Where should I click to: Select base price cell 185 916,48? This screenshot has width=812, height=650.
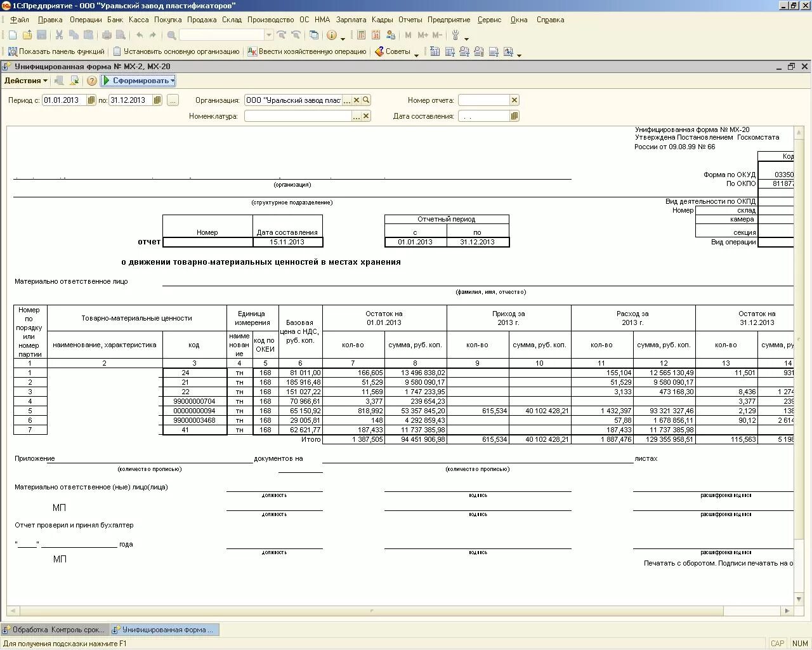(301, 382)
